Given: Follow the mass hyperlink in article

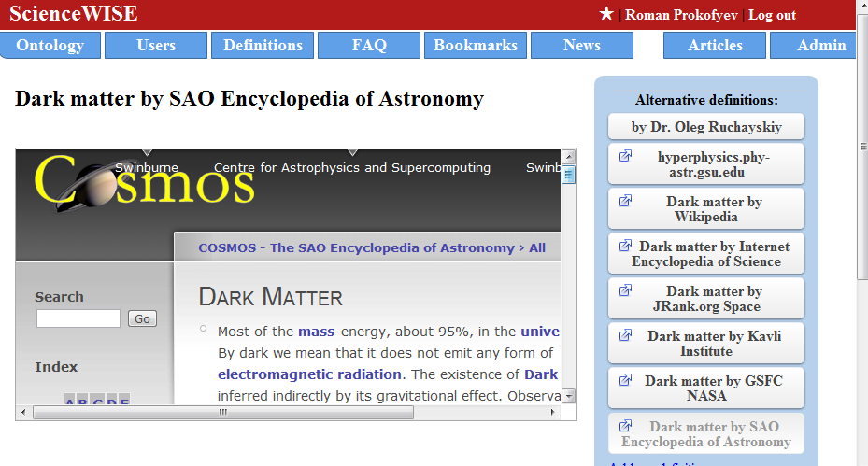Looking at the screenshot, I should pyautogui.click(x=316, y=332).
